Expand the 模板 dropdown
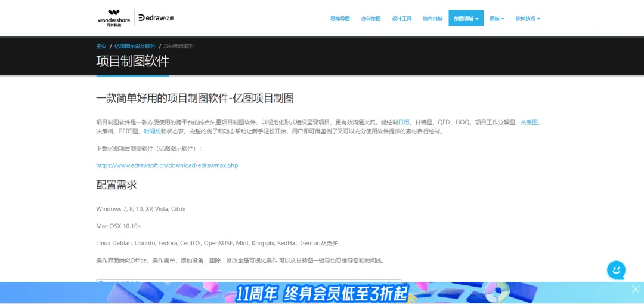644x304 pixels. (x=497, y=19)
